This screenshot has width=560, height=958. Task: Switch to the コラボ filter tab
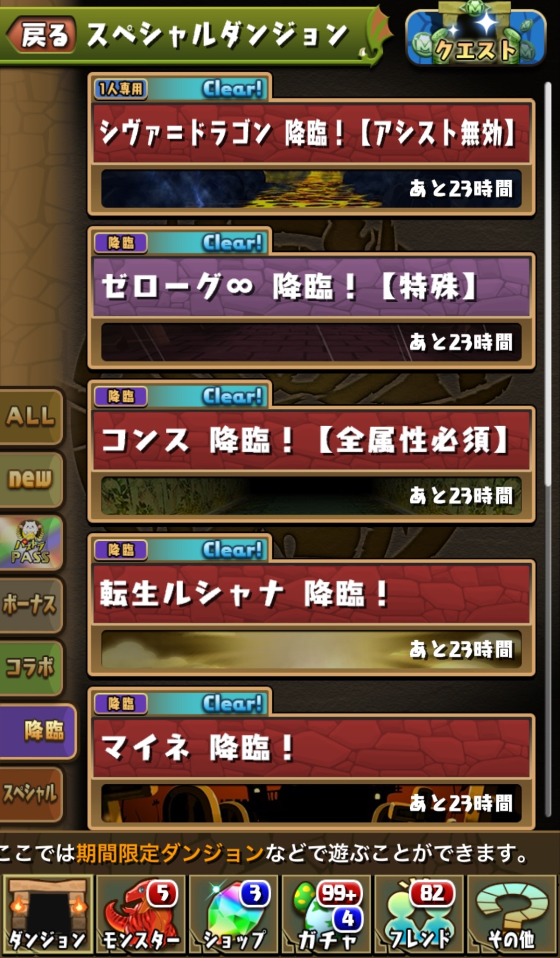click(31, 668)
